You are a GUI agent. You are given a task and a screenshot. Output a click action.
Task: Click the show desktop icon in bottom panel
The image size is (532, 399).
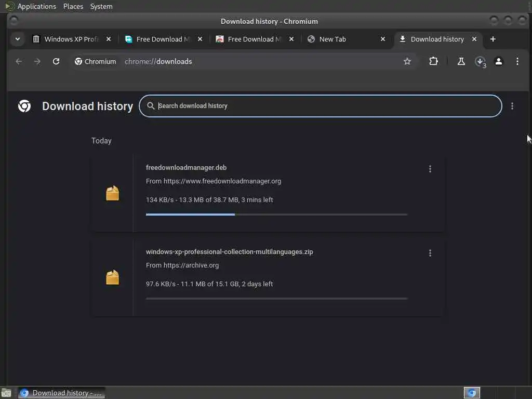6,393
